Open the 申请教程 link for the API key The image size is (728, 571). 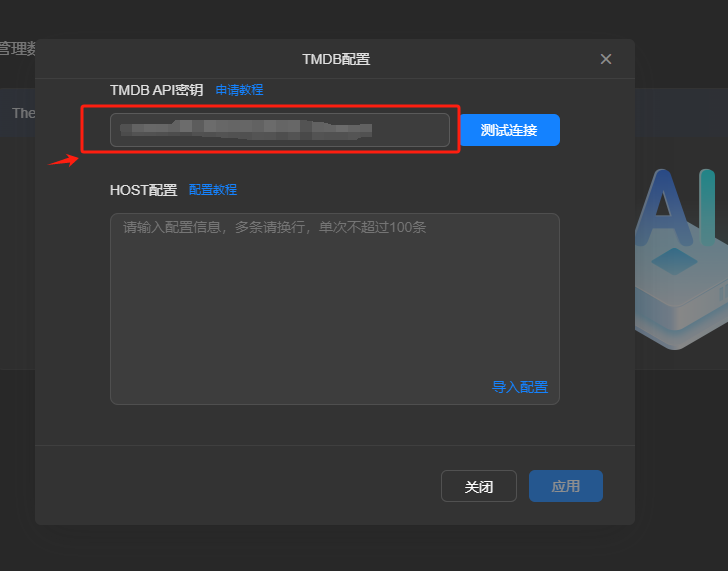click(239, 90)
